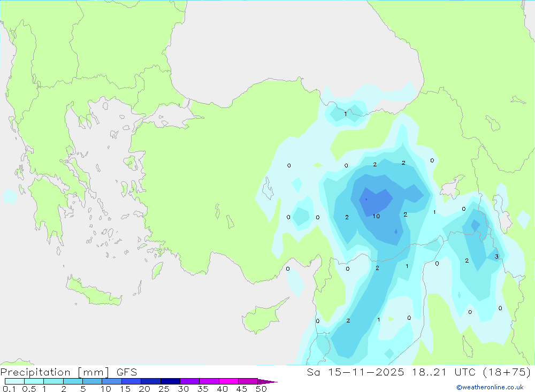The height and width of the screenshot is (392, 535).
Task: Select the 2–5 mm legend color swatch
Action: click(73, 381)
